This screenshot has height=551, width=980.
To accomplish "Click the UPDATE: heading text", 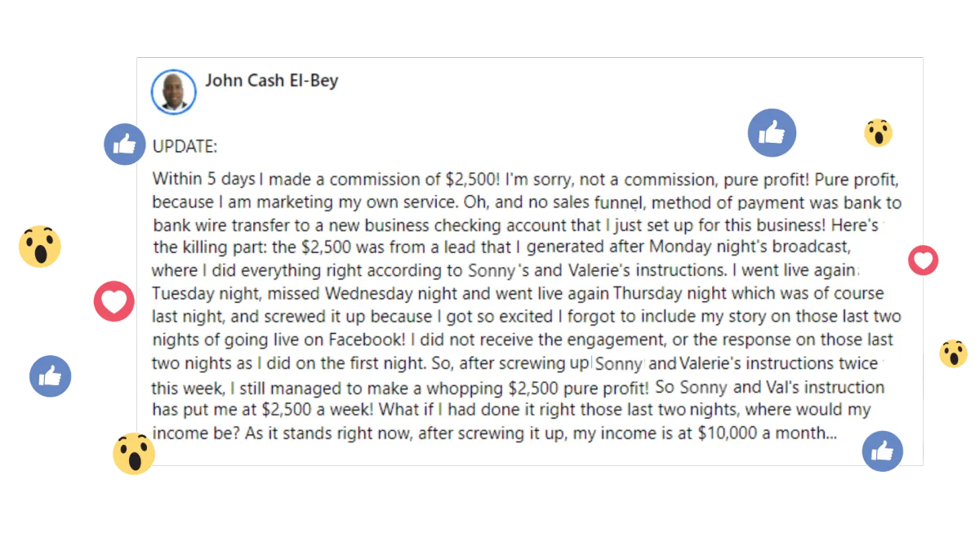I will point(185,147).
